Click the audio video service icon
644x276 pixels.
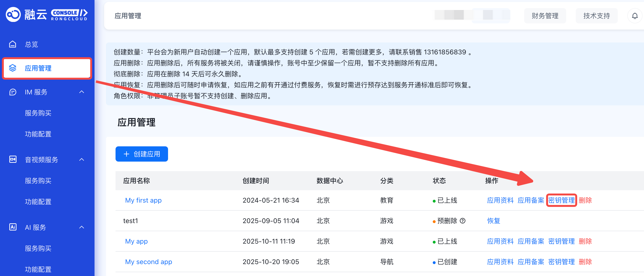point(12,159)
